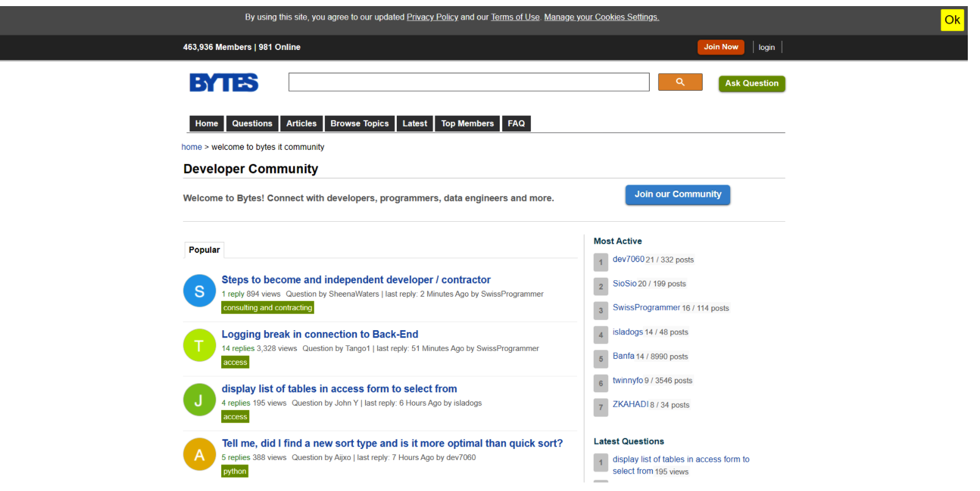Open the Articles menu item
The image size is (980, 491).
(x=302, y=124)
